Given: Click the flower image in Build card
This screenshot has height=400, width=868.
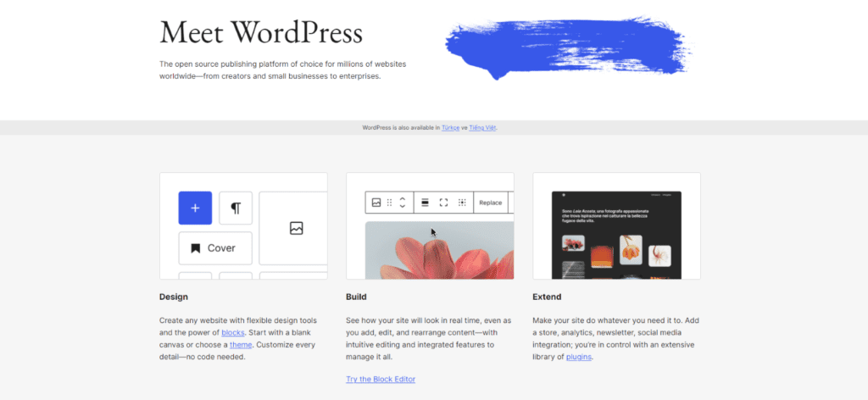Looking at the screenshot, I should [x=440, y=251].
